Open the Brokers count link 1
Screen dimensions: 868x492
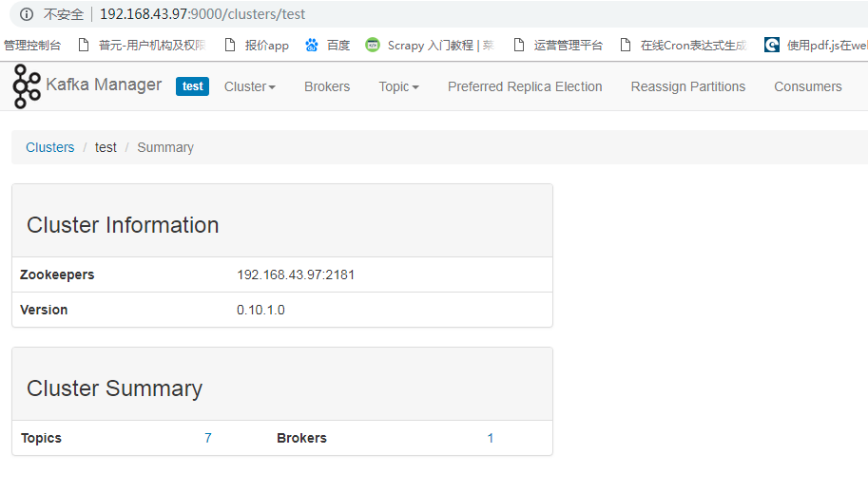click(490, 438)
